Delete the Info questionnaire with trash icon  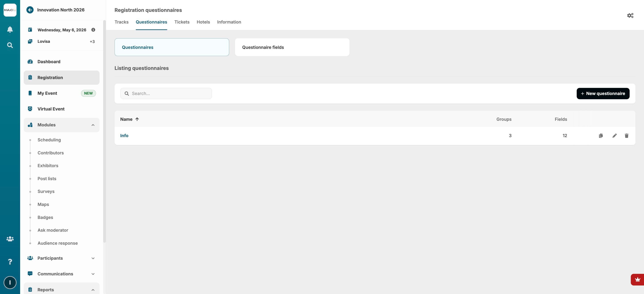click(626, 136)
